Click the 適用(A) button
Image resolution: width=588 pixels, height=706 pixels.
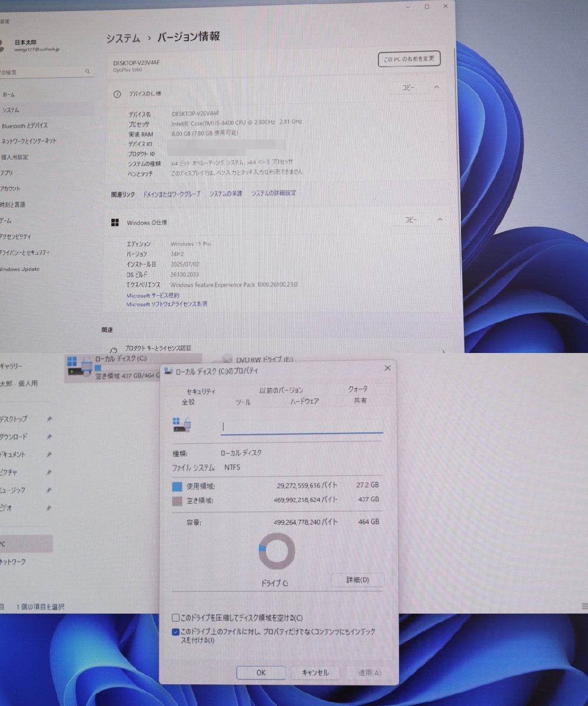[369, 672]
